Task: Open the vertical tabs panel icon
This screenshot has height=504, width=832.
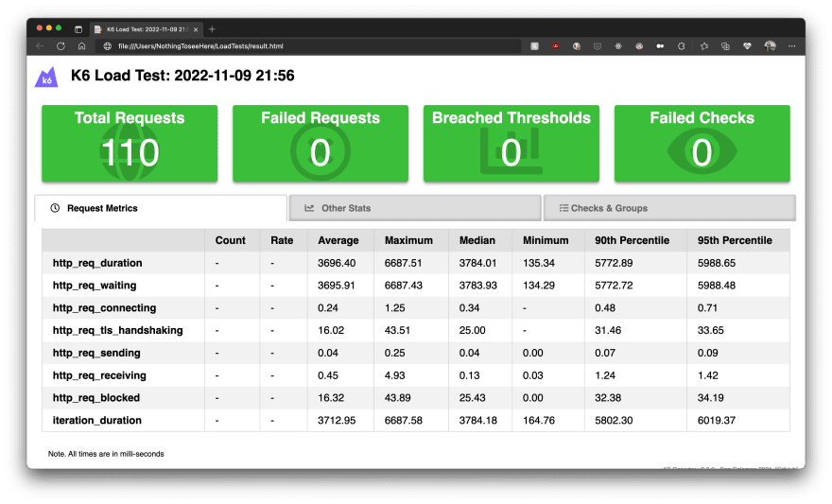Action: [x=78, y=29]
